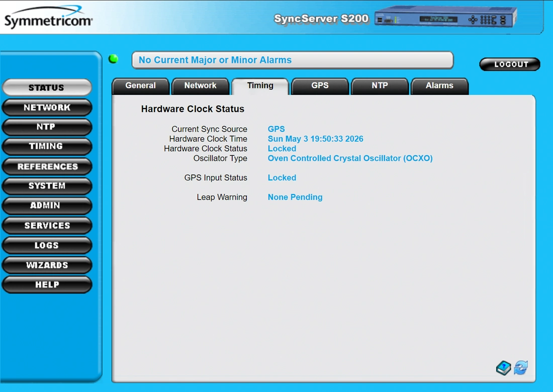Go to the SYSTEM sidebar section
Image resolution: width=553 pixels, height=392 pixels.
point(47,186)
